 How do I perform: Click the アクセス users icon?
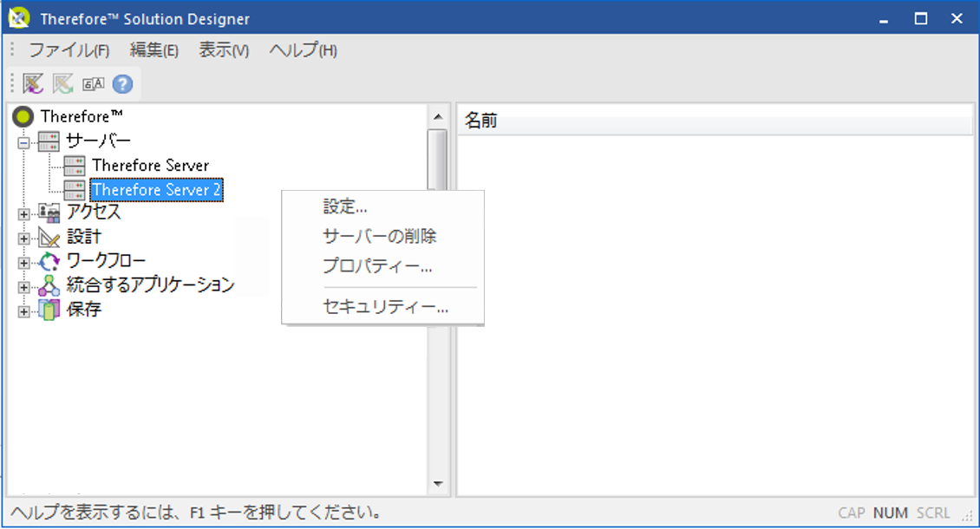49,212
